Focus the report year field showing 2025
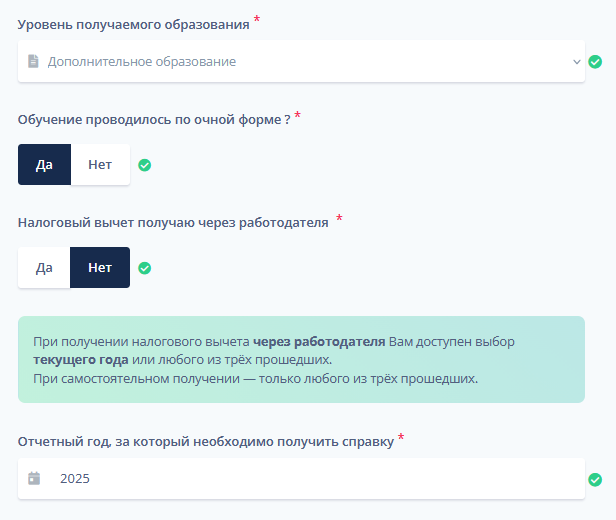 pyautogui.click(x=300, y=479)
